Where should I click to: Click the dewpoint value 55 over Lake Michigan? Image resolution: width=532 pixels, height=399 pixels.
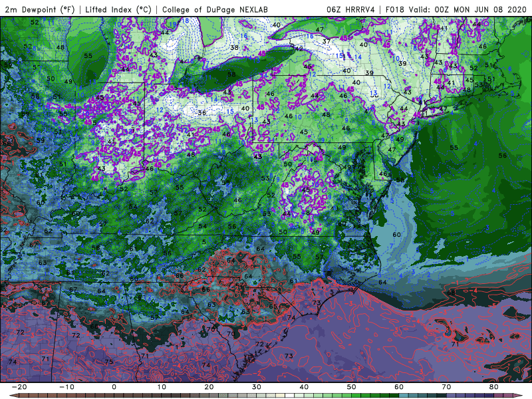point(88,56)
